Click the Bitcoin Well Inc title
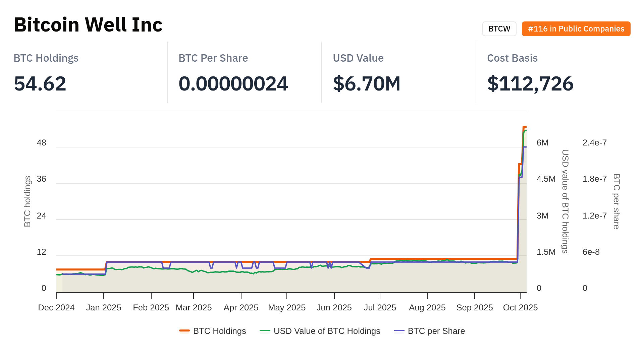644x362 pixels. 88,25
